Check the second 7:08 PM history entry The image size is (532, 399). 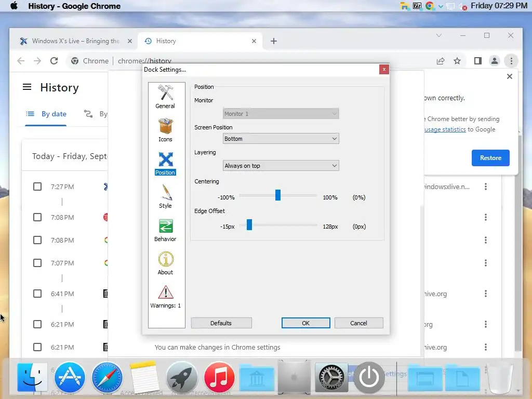pyautogui.click(x=37, y=240)
